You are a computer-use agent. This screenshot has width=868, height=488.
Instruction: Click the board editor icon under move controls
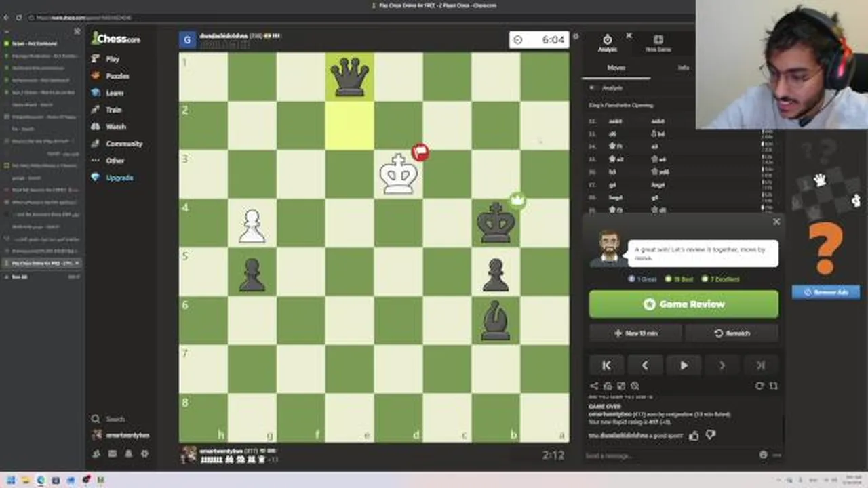click(621, 386)
